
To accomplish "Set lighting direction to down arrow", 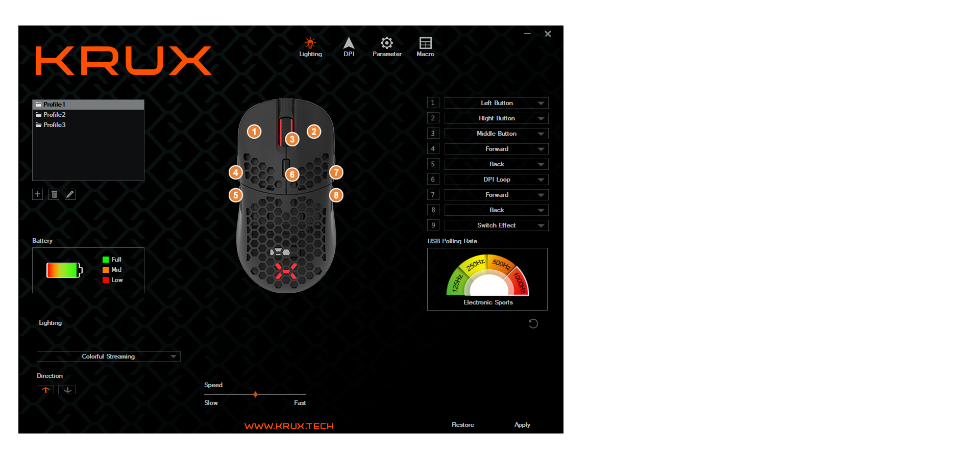I will 67,390.
